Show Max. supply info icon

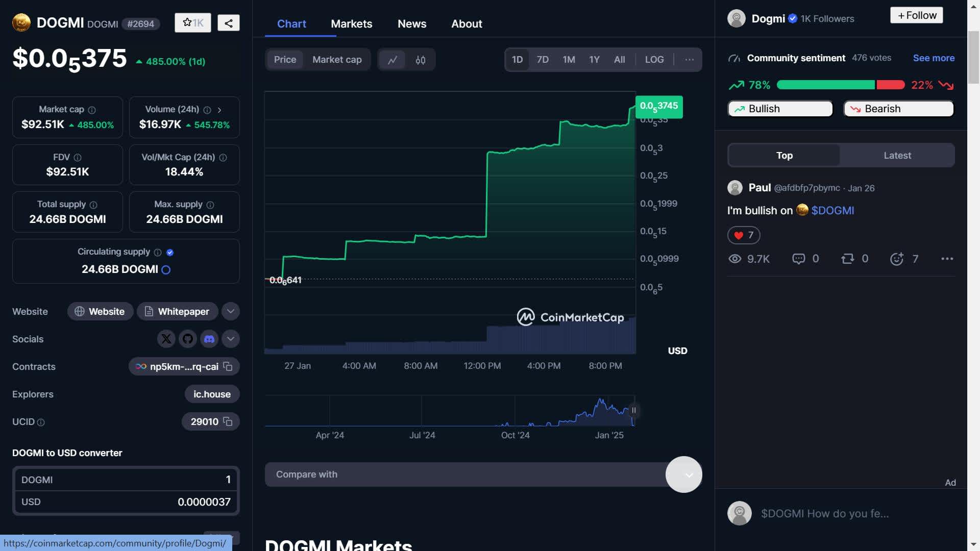coord(210,205)
